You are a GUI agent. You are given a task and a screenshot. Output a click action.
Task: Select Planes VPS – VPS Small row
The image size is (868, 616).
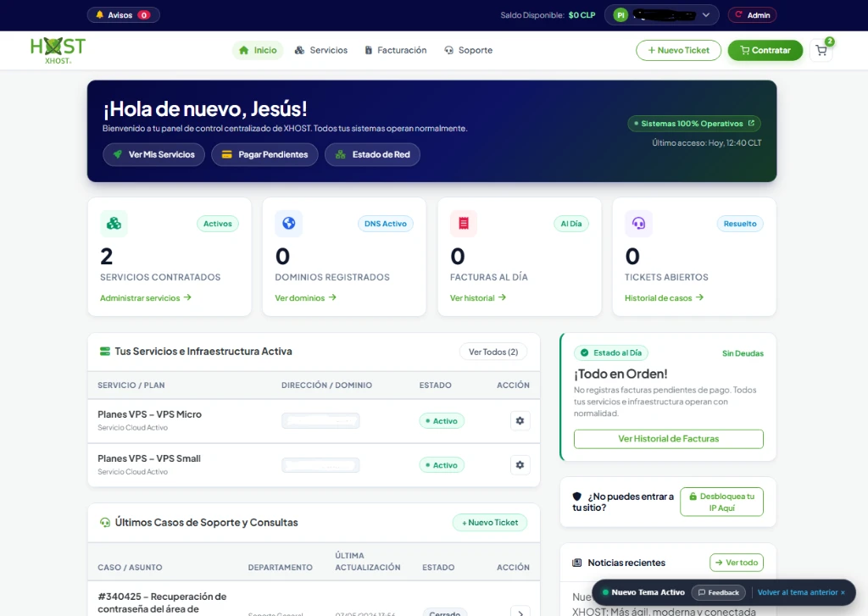pyautogui.click(x=314, y=465)
